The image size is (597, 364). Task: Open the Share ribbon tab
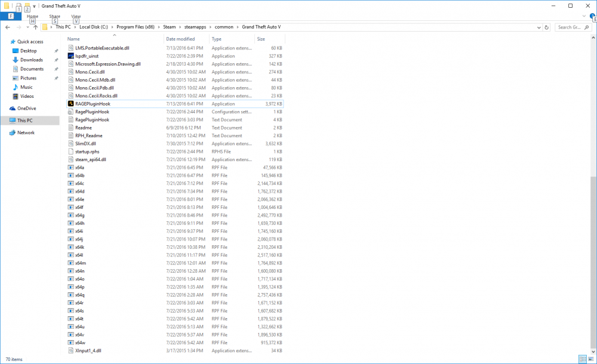coord(54,16)
